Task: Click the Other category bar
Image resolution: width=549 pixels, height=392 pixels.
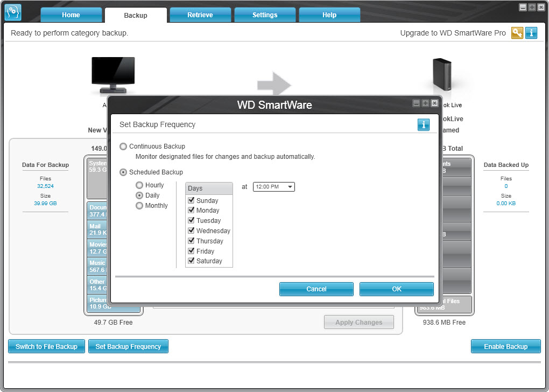Action: 97,285
